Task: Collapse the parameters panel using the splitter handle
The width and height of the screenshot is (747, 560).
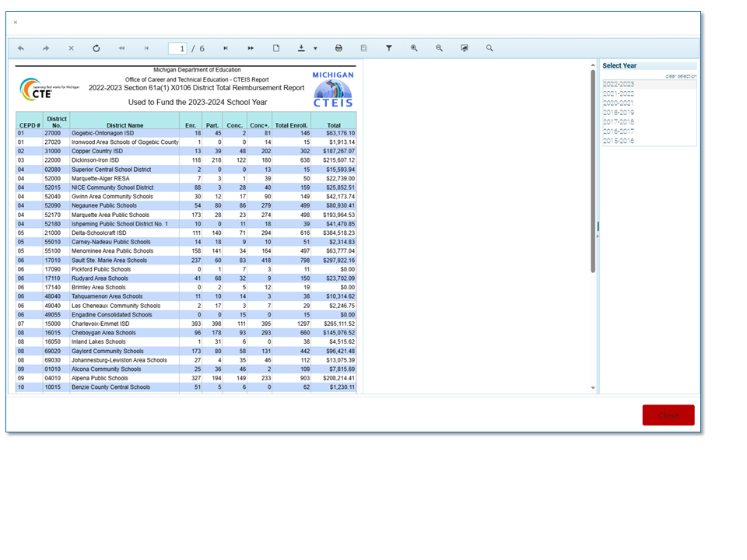Action: 598,227
